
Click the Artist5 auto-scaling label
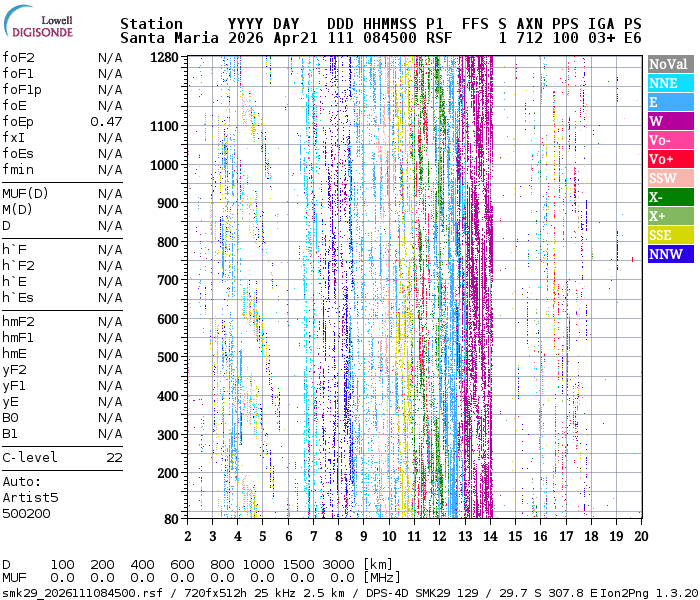[x=30, y=497]
